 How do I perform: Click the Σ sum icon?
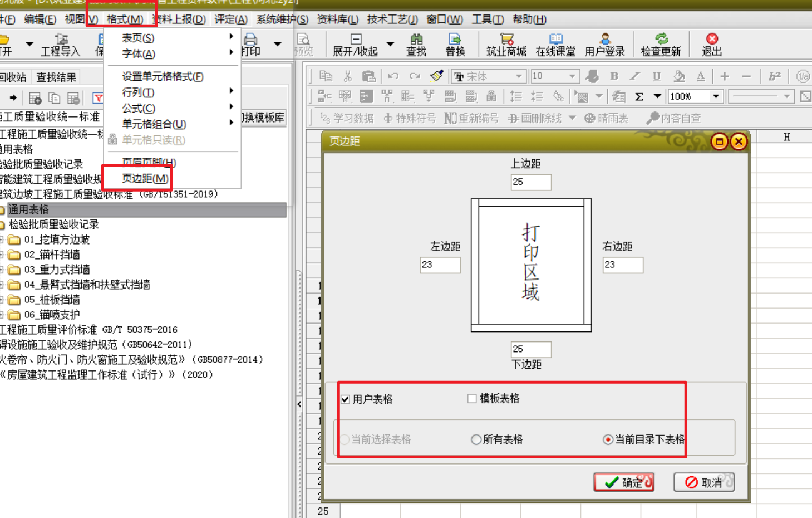point(639,97)
